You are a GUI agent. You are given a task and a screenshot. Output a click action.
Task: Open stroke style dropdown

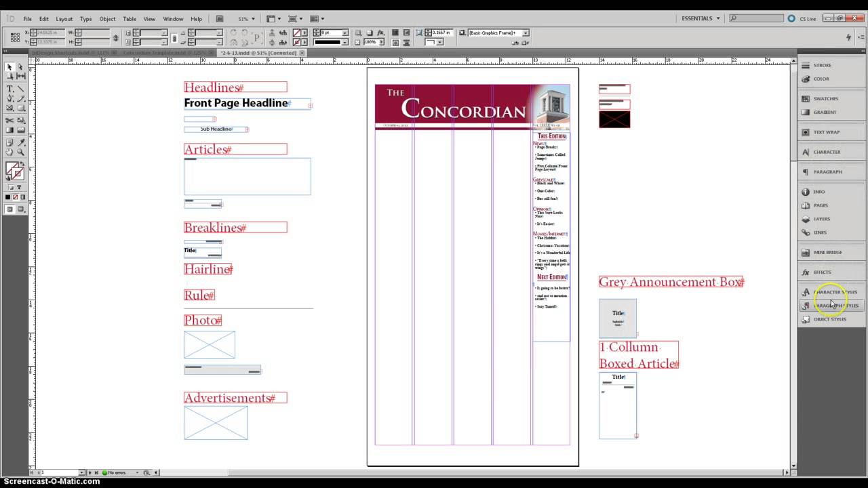(345, 42)
